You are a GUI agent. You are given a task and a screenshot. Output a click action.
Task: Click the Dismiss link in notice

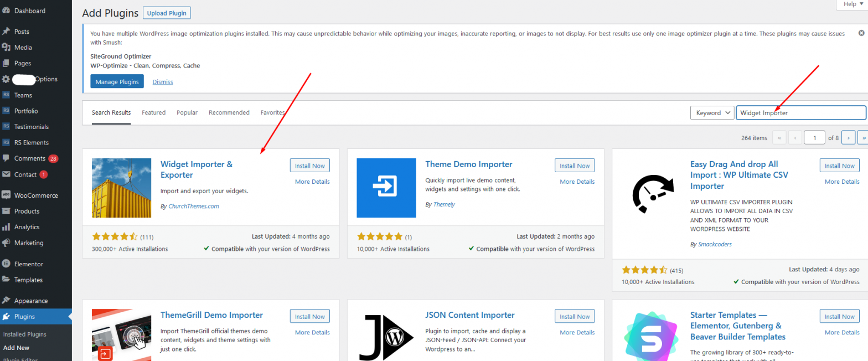[x=163, y=82]
